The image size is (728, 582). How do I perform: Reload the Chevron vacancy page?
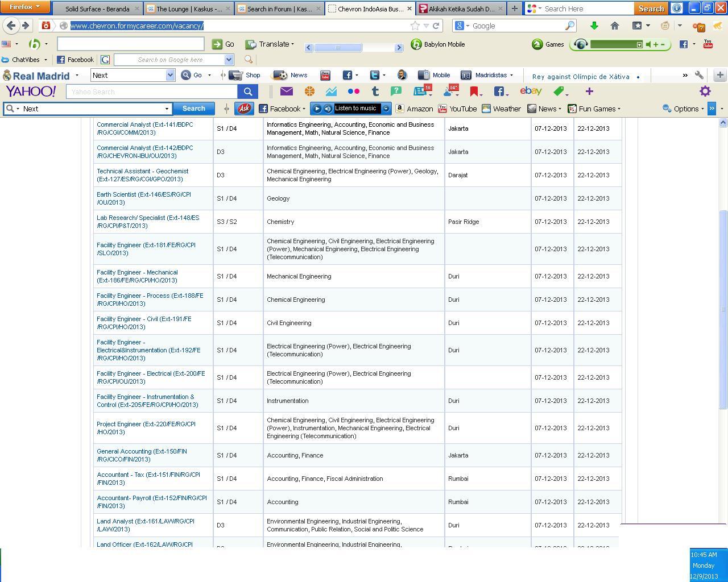(436, 26)
